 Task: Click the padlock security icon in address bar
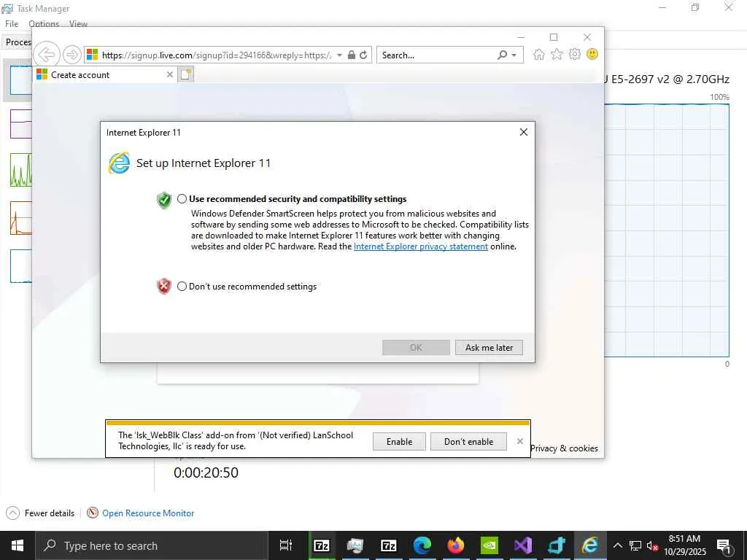(x=352, y=55)
